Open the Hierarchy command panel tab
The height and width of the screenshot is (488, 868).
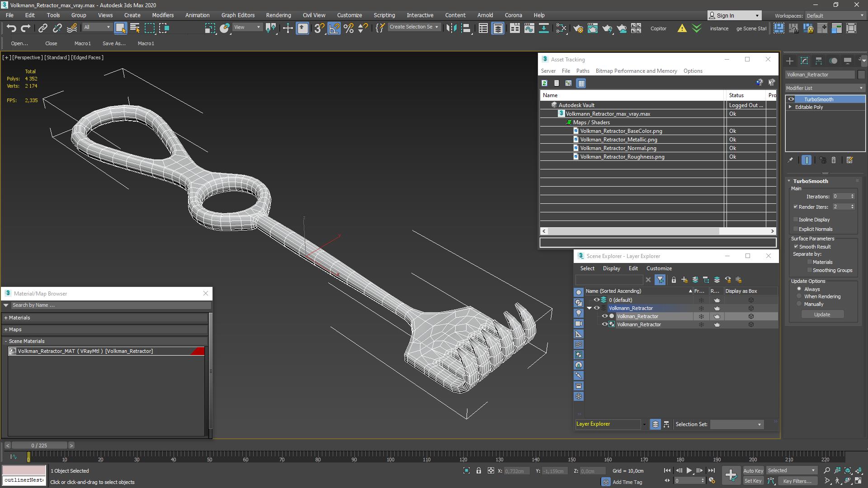tap(819, 61)
